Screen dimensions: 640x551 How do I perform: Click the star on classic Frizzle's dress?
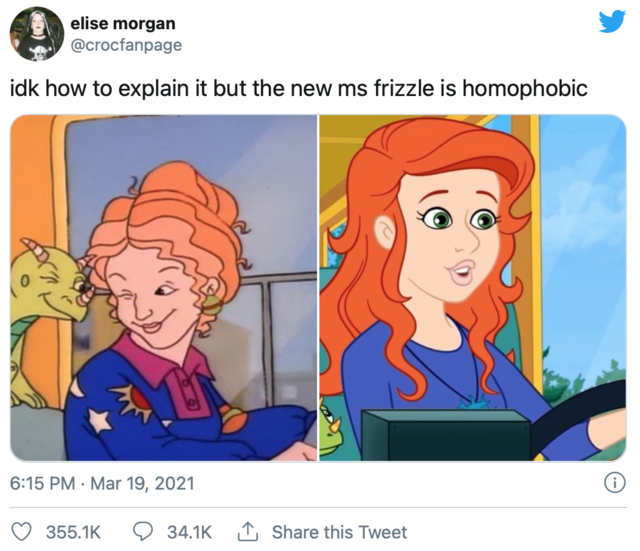click(x=100, y=420)
